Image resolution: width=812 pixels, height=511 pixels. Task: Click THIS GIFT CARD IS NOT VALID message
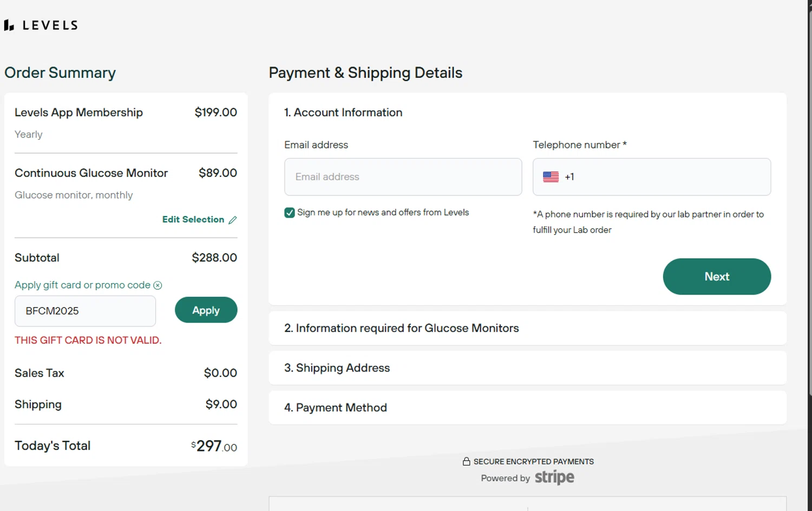click(x=88, y=340)
